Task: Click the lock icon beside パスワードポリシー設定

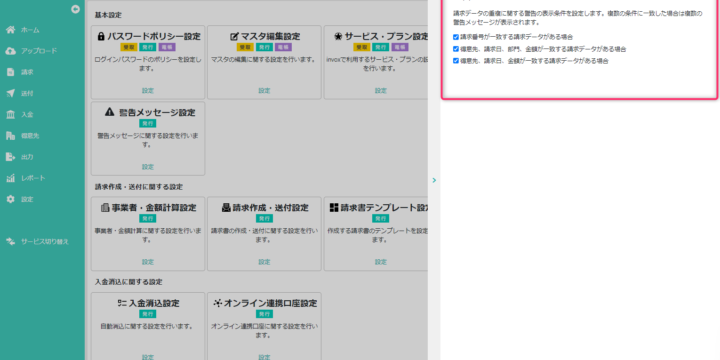Action: 101,36
